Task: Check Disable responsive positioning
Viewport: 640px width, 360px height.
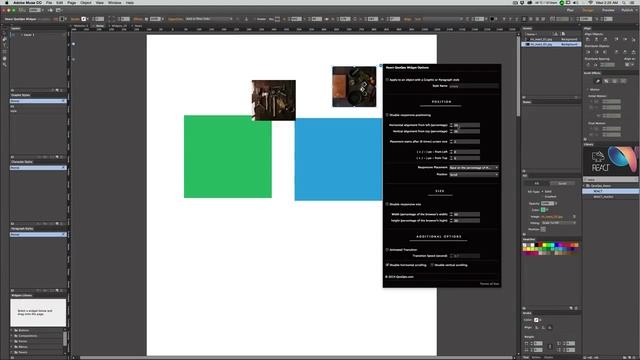Action: coord(387,115)
